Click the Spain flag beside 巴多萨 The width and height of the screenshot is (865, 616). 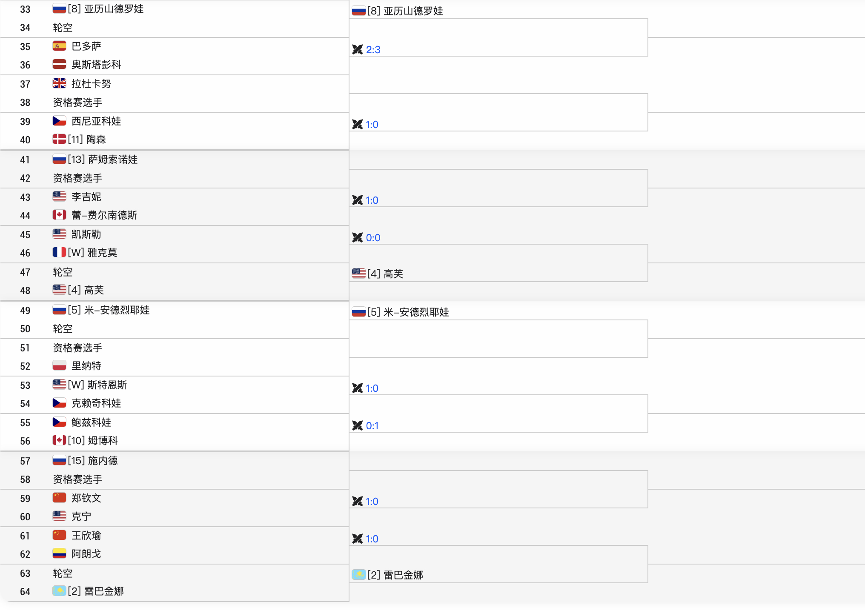[x=59, y=46]
